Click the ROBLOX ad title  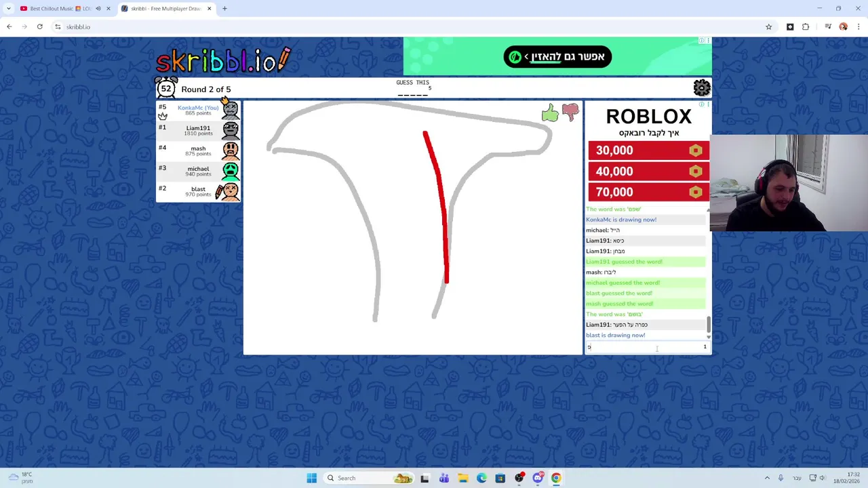coord(648,117)
